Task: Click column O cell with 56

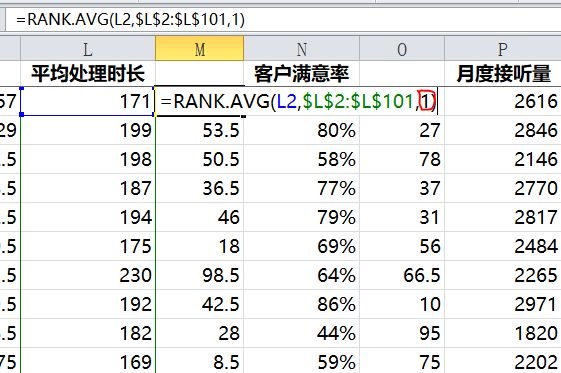Action: [402, 246]
